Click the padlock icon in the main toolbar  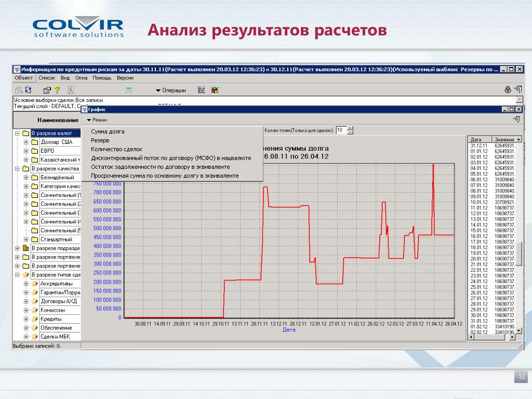pos(508,89)
